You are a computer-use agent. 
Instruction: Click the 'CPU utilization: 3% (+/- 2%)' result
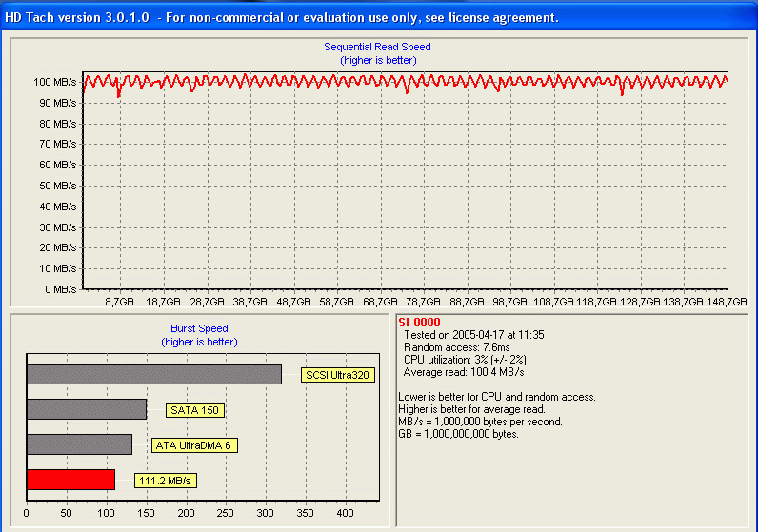[465, 360]
